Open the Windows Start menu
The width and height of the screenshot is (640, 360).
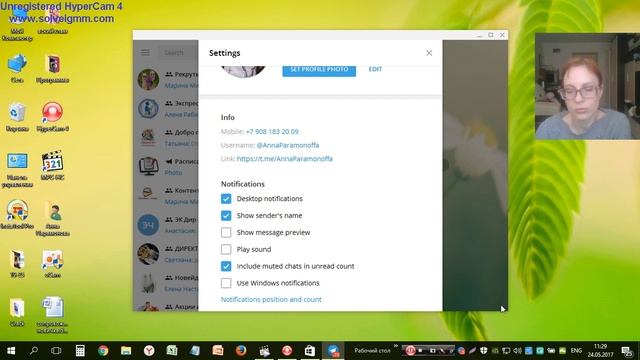tap(11, 351)
